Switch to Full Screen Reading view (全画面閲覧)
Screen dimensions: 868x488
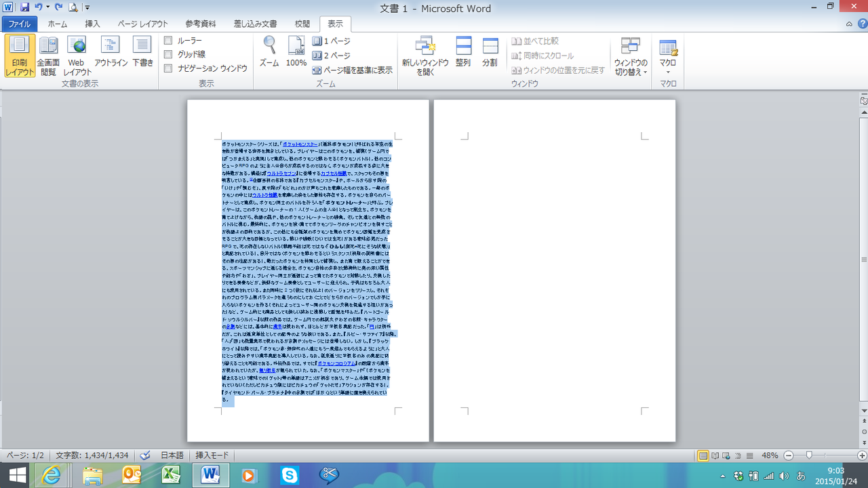coord(48,56)
